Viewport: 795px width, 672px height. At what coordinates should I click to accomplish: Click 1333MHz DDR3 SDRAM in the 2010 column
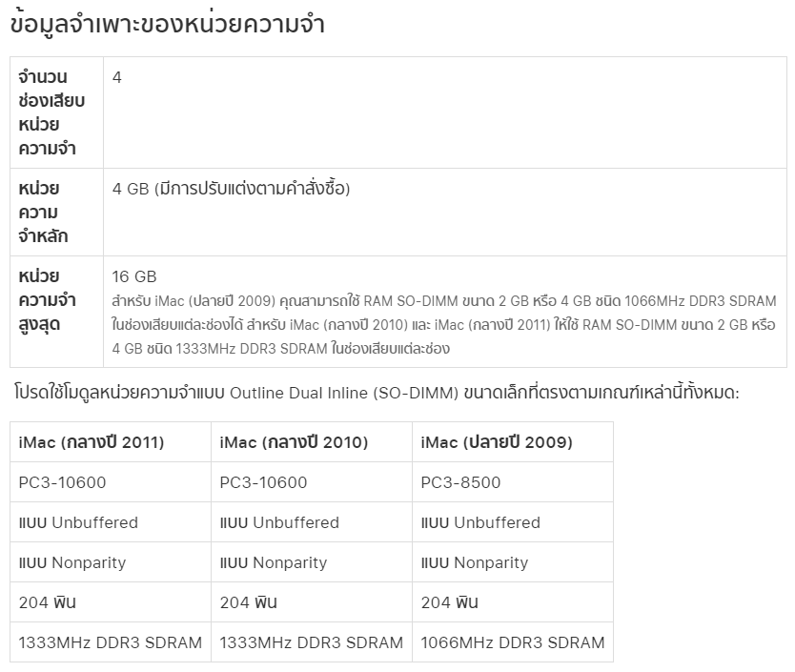pos(312,642)
